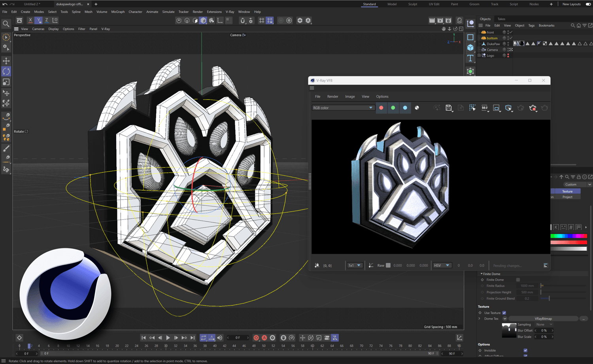Image resolution: width=593 pixels, height=364 pixels.
Task: Open the Sampling dropdown currently set to None
Action: tap(544, 324)
